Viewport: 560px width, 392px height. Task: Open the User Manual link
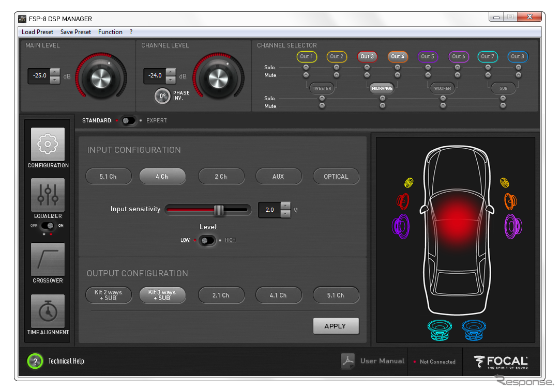(382, 361)
